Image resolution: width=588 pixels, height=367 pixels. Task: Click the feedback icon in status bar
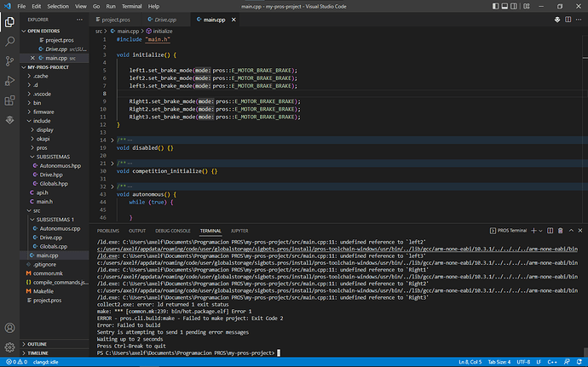point(567,362)
